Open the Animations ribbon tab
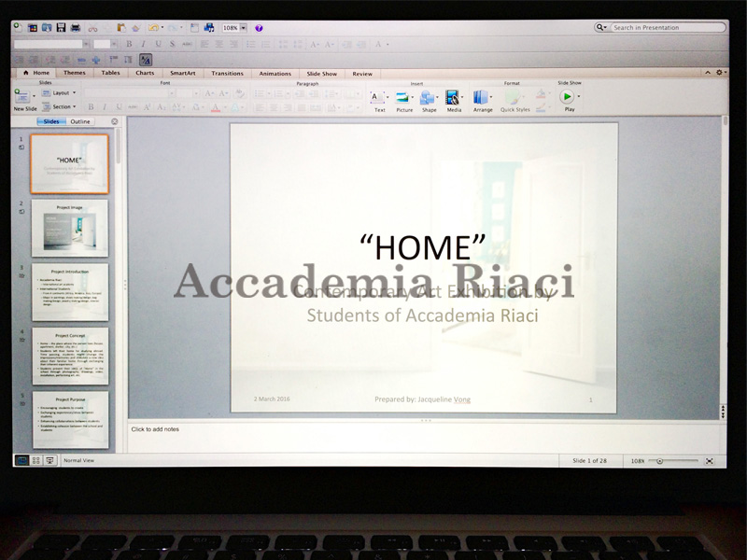 coord(275,74)
